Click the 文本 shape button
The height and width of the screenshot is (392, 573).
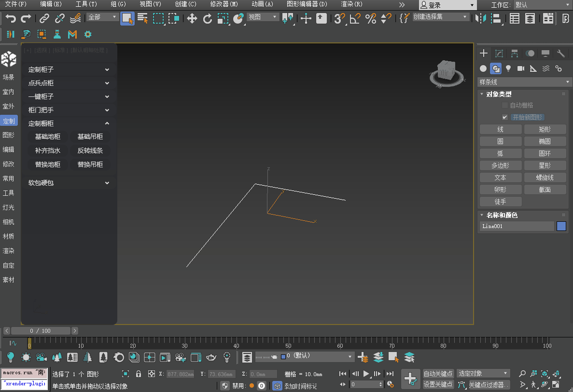[x=500, y=177]
